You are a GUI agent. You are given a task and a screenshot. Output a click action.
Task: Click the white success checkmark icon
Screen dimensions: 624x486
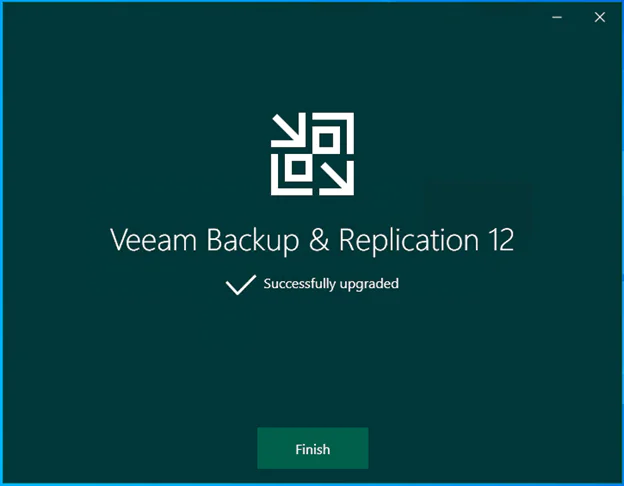click(241, 285)
